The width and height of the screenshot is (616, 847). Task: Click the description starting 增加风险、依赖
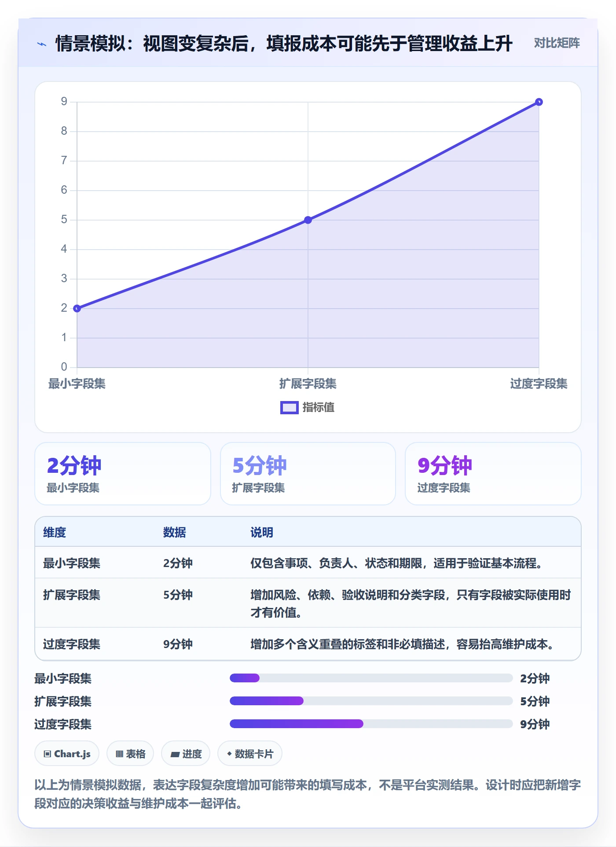[411, 604]
